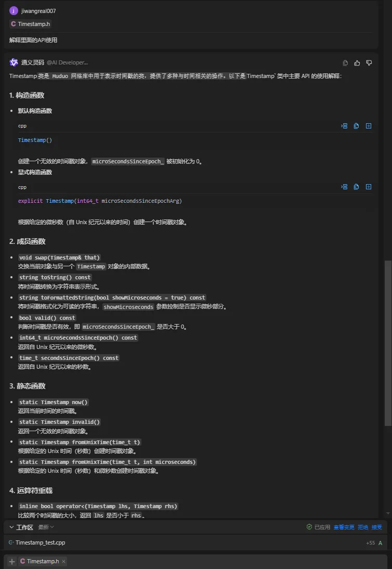The width and height of the screenshot is (392, 569).
Task: Create new file from explicit Timestamp block
Action: coord(369,187)
